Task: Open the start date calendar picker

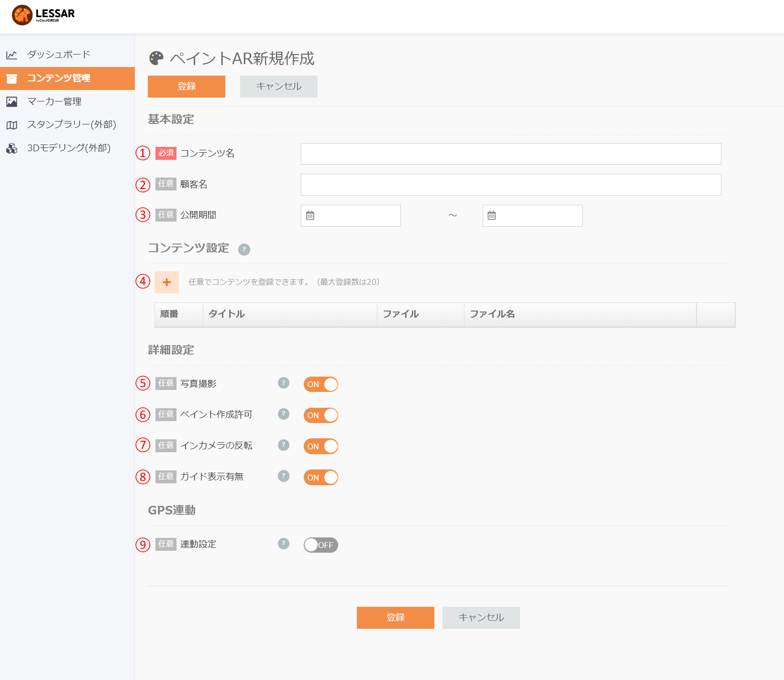Action: tap(310, 216)
